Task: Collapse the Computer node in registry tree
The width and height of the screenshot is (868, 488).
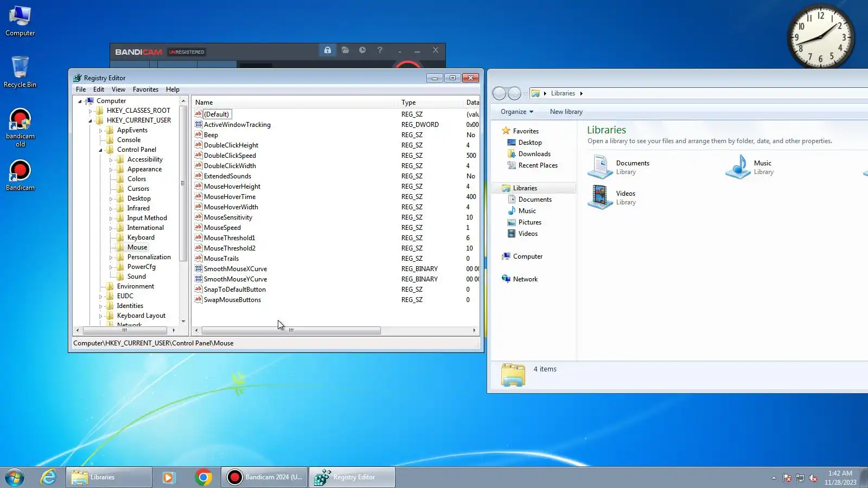Action: (x=80, y=101)
